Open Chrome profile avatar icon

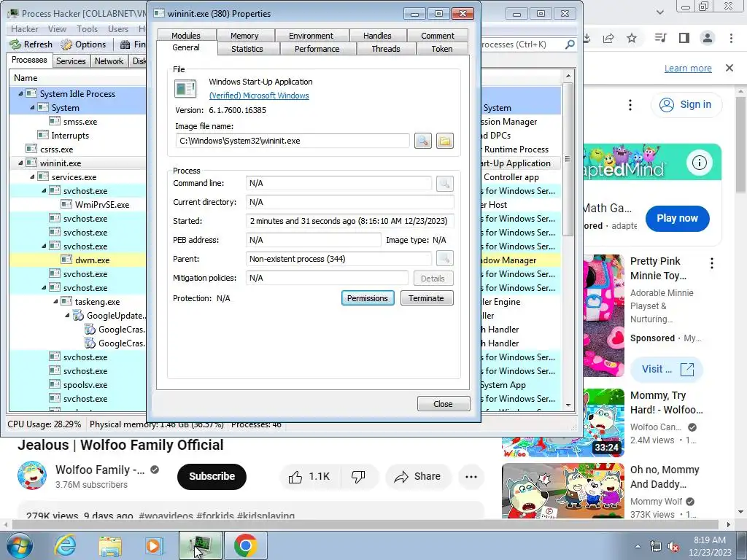point(708,38)
